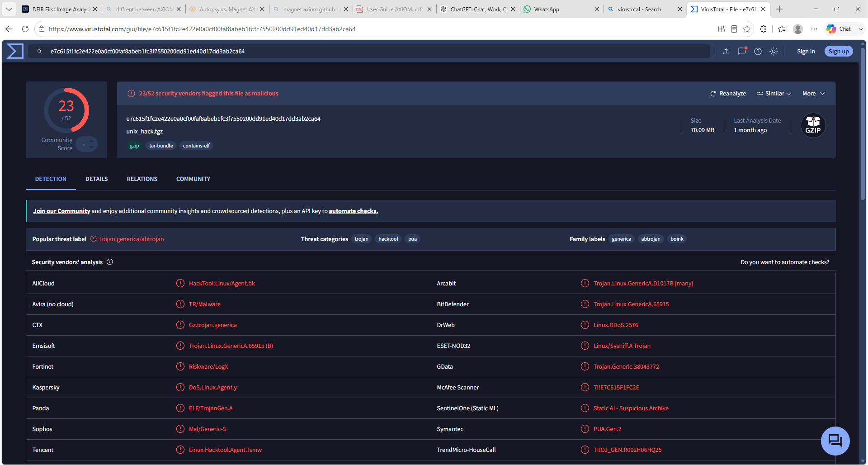Click the upload file icon

click(726, 52)
